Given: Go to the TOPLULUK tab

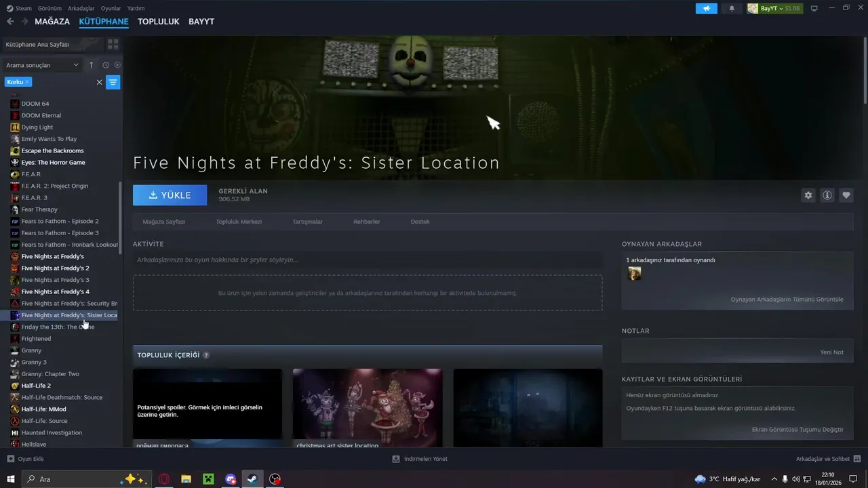Looking at the screenshot, I should coord(159,22).
